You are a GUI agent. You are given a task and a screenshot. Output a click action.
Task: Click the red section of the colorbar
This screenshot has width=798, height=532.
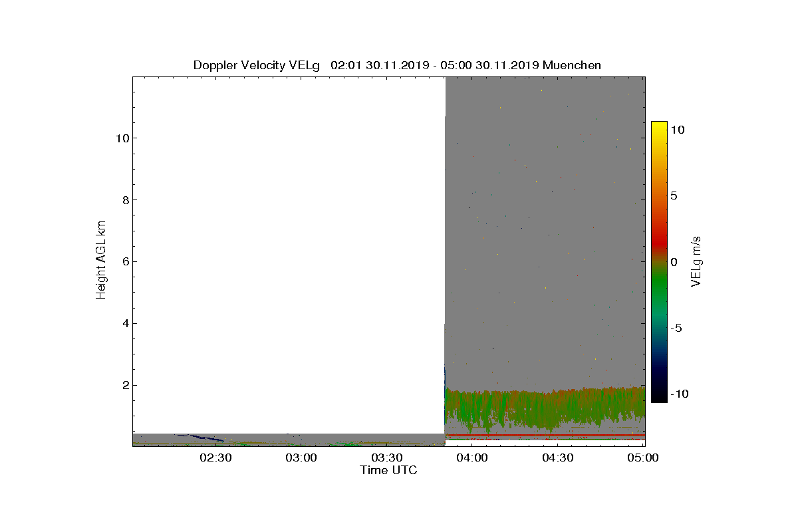coord(658,241)
